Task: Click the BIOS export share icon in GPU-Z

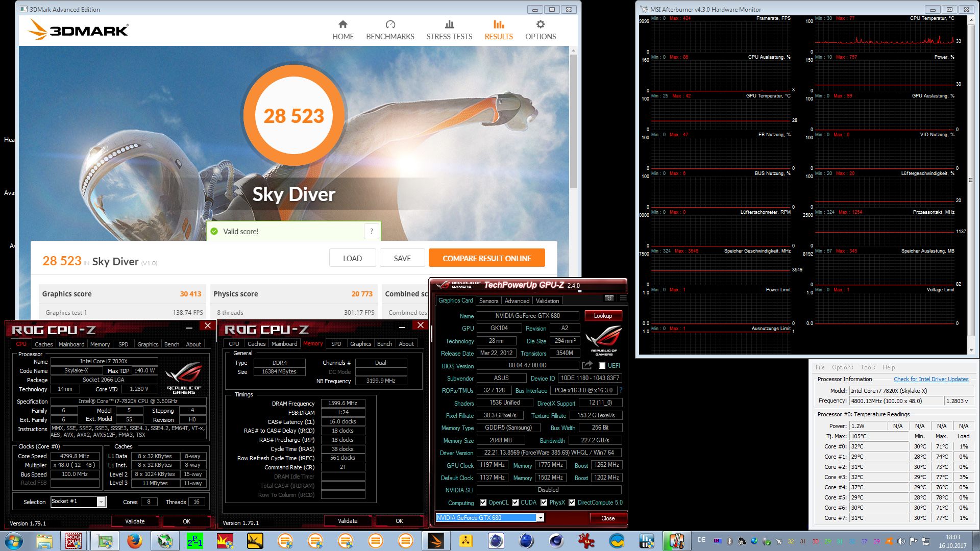Action: pyautogui.click(x=587, y=365)
